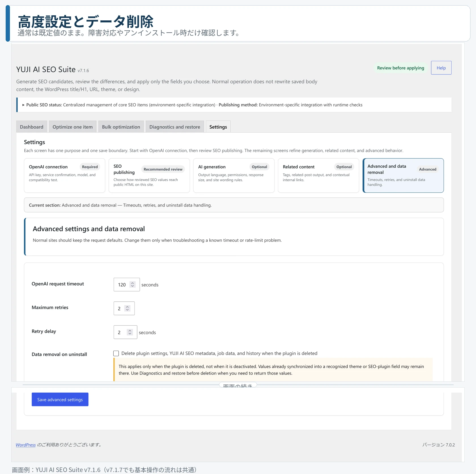Viewport: 476px width, 474px height.
Task: Enable the delete plugin data on uninstall checkbox
Action: 116,353
